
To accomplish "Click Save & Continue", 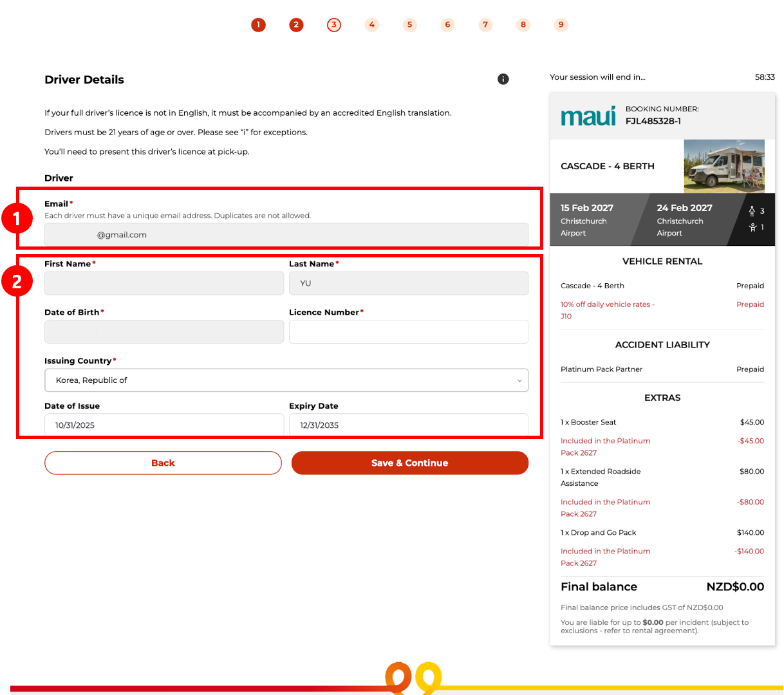I will point(410,463).
